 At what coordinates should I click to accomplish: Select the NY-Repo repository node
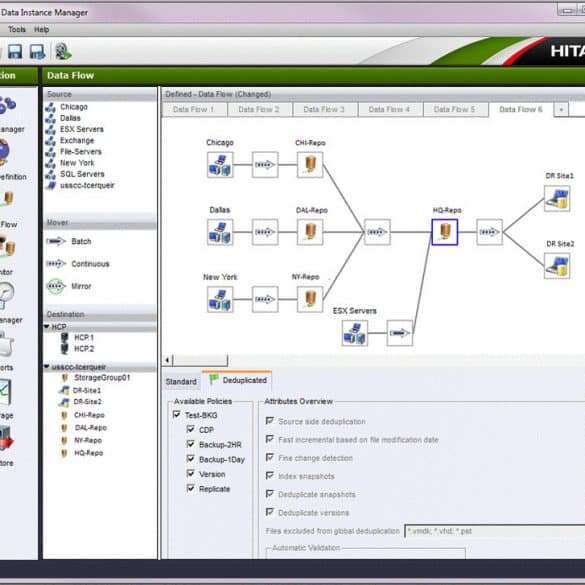(x=310, y=299)
